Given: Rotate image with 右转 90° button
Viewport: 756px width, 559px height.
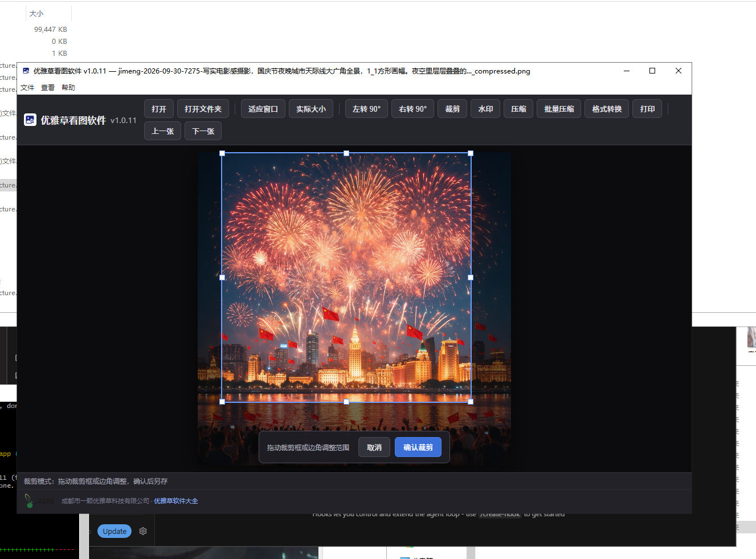Looking at the screenshot, I should (x=412, y=109).
